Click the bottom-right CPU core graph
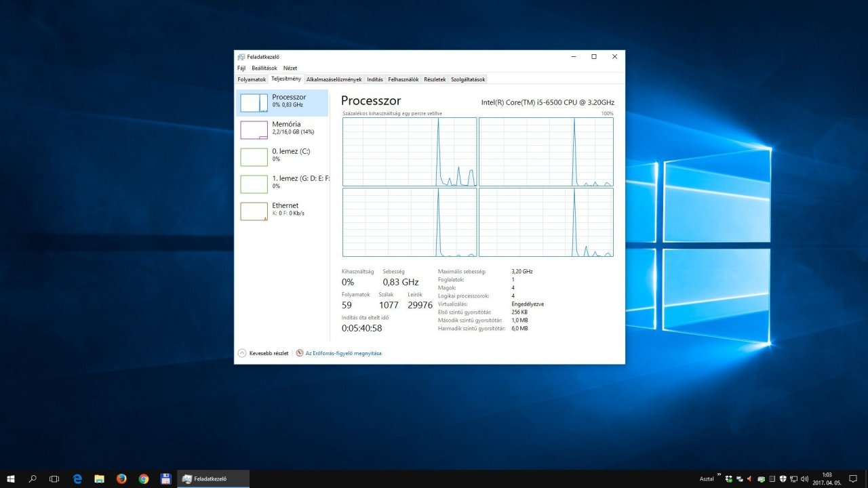Viewport: 868px width, 488px height. tap(546, 222)
